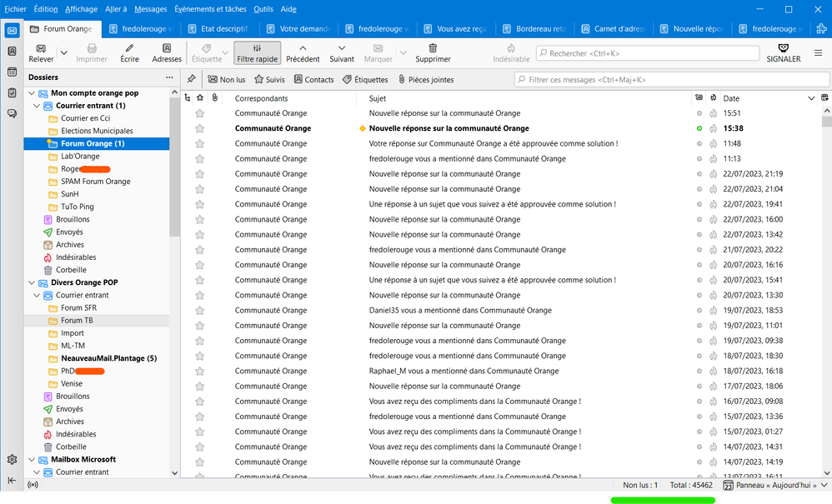Click the Filtre rapide button
832x504 pixels.
coord(257,53)
